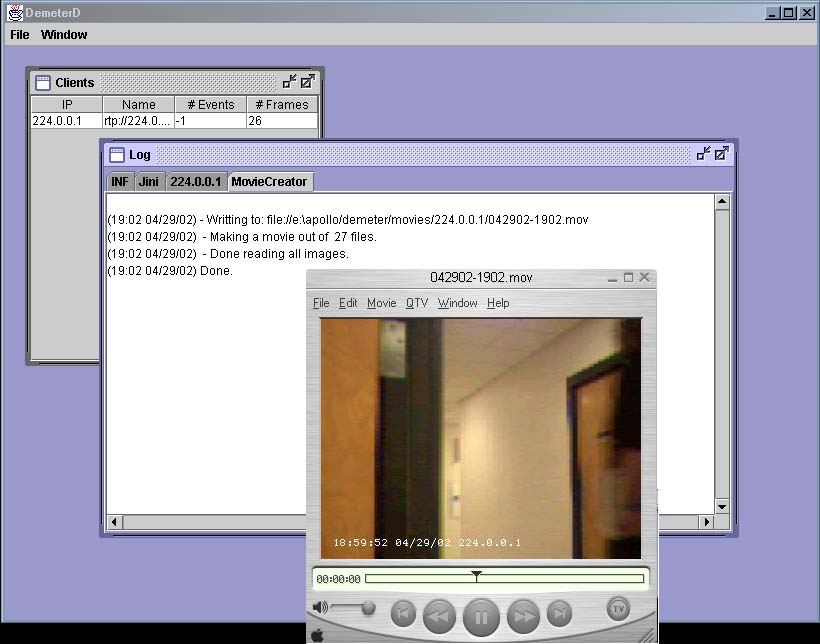The width and height of the screenshot is (820, 644).
Task: Open QuickTime Window menu
Action: 458,303
